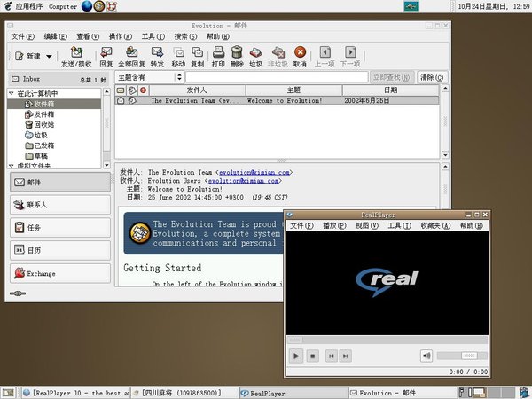Open the Evolution Tools (工具) menu
The height and width of the screenshot is (399, 532).
[x=153, y=36]
